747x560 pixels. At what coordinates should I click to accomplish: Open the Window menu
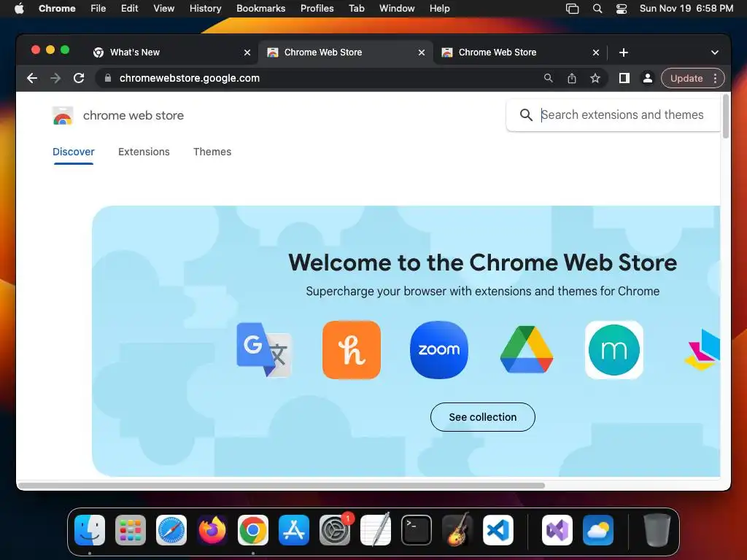(397, 8)
